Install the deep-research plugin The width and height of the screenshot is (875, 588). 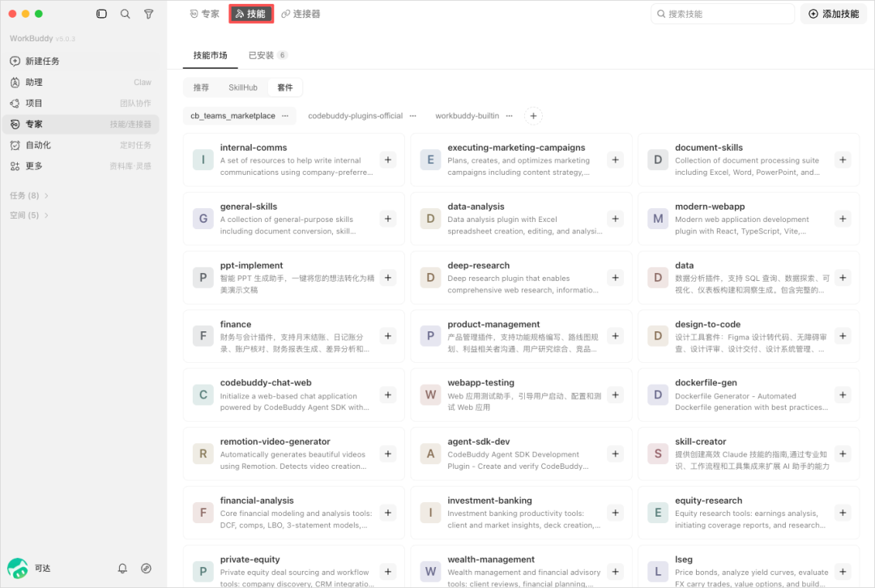click(x=615, y=278)
